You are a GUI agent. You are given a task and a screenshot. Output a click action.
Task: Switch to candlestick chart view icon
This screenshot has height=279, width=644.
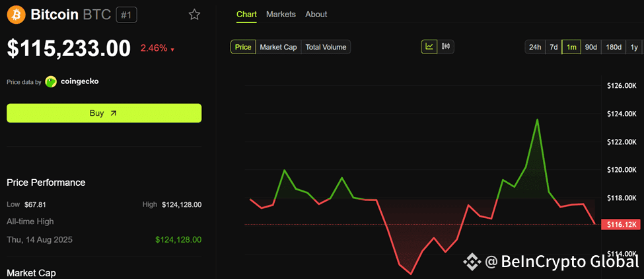(x=446, y=47)
